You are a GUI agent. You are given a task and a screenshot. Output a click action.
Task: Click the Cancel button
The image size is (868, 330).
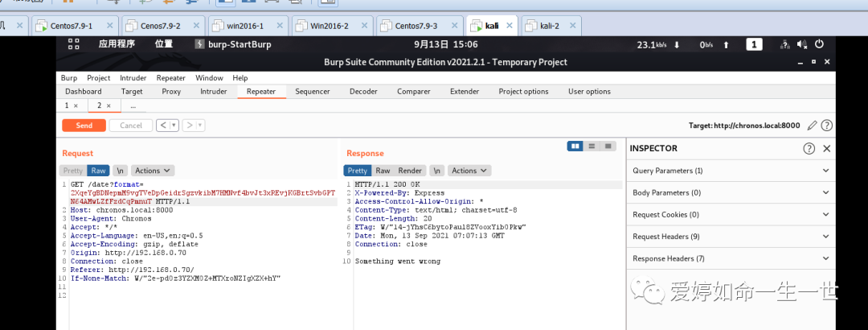[x=131, y=126]
